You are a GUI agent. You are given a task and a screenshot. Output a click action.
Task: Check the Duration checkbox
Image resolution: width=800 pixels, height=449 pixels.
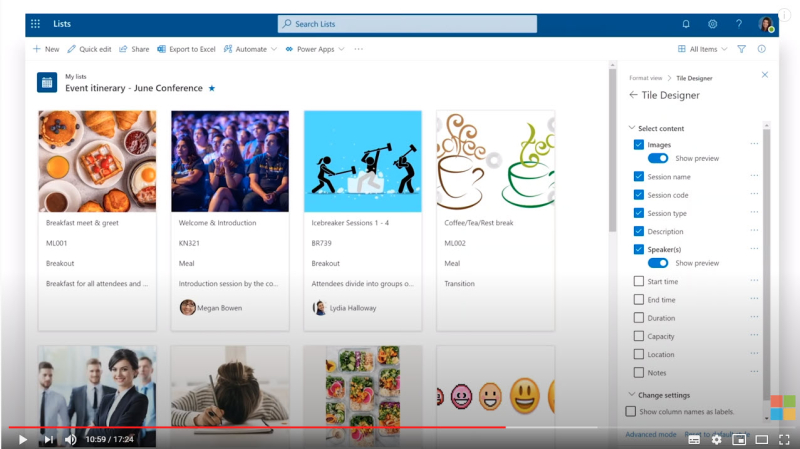point(638,317)
